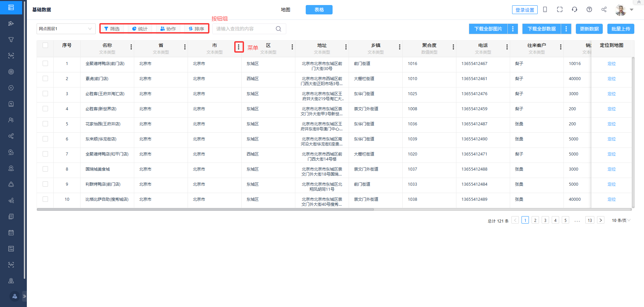Select the checkbox for row 5

(x=45, y=124)
